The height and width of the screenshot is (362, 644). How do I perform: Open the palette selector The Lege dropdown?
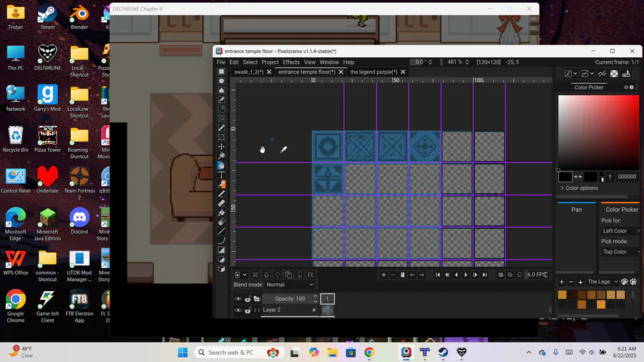(x=602, y=282)
